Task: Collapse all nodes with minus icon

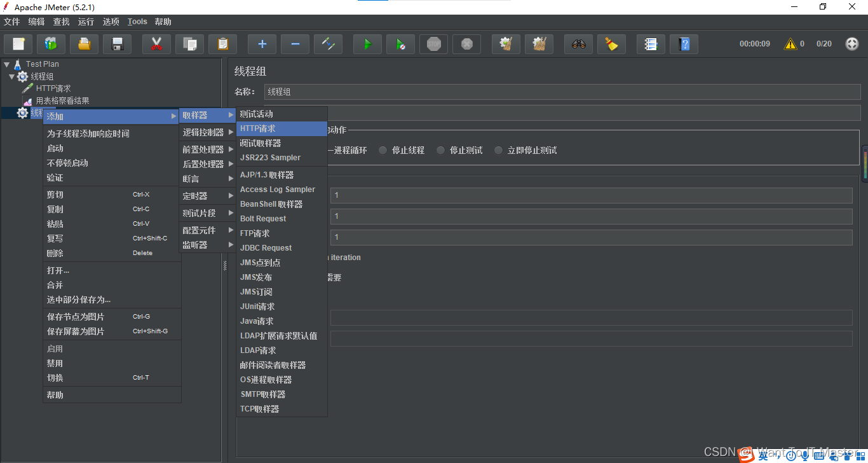Action: [x=295, y=44]
